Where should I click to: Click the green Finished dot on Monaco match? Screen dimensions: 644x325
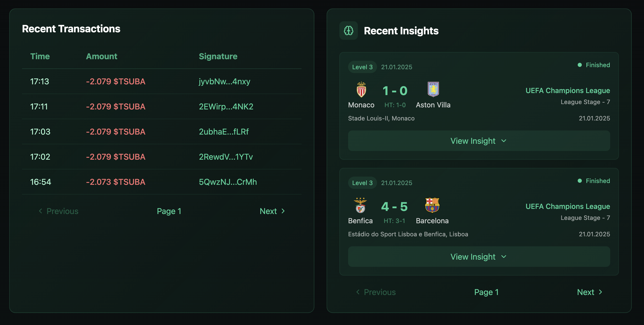coord(580,65)
